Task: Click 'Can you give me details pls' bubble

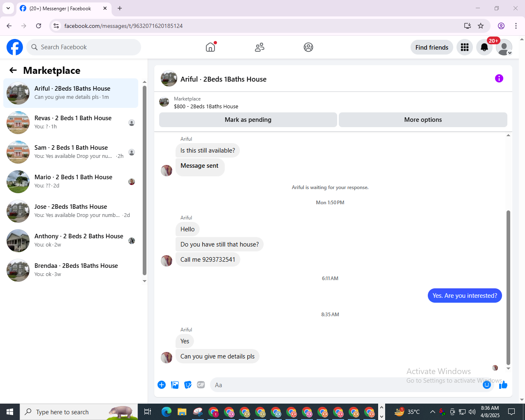Action: coord(217,356)
